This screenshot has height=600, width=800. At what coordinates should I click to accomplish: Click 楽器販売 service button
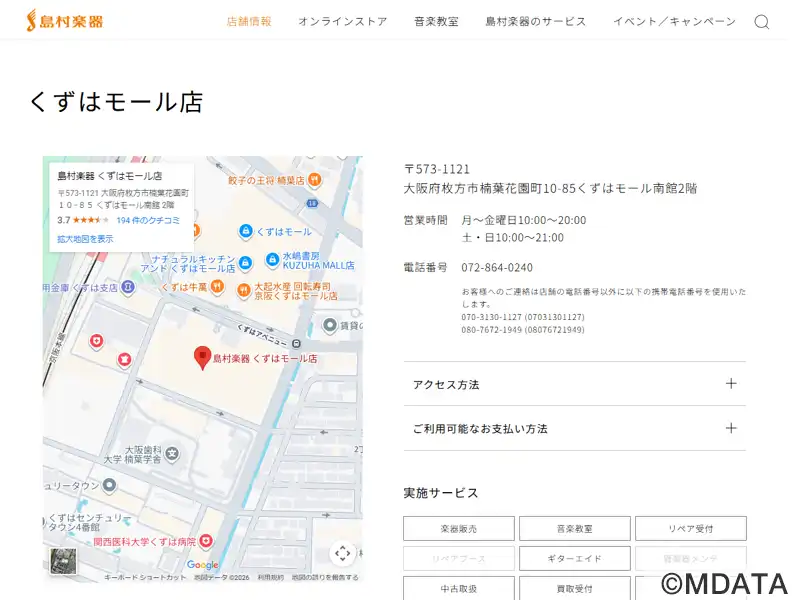[x=459, y=529]
